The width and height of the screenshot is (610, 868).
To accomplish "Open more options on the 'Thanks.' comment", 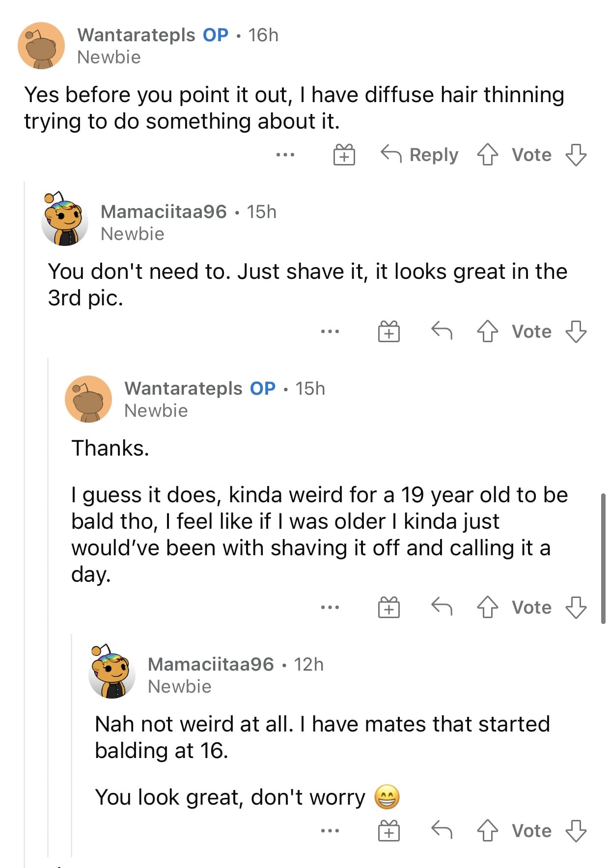I will (x=330, y=607).
